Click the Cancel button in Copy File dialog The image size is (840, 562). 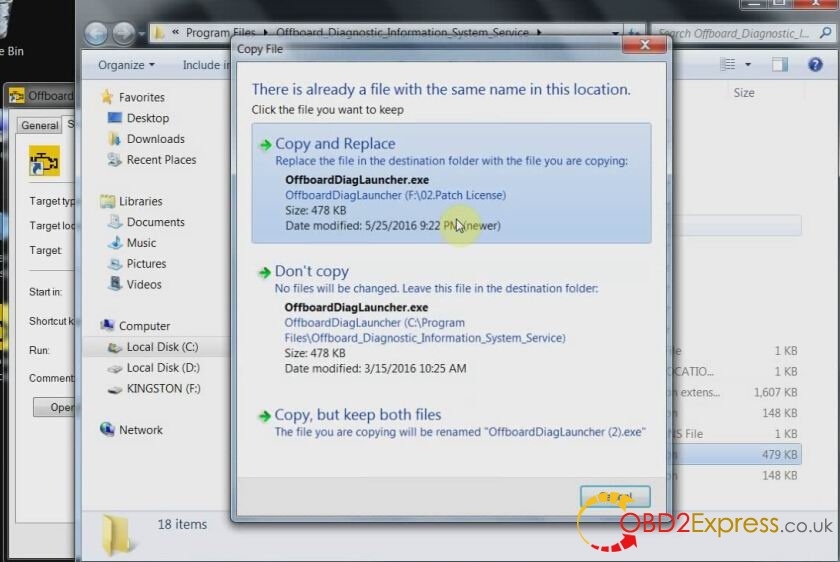(x=615, y=497)
